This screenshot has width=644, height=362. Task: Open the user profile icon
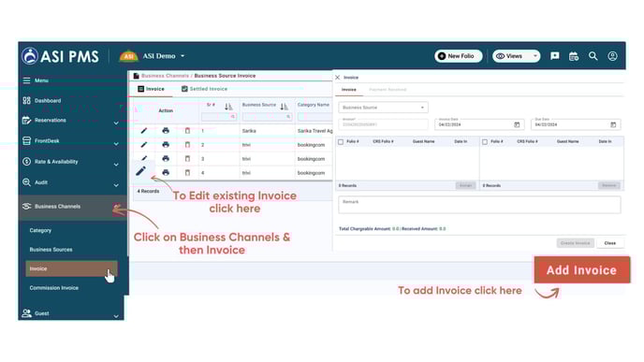[612, 56]
